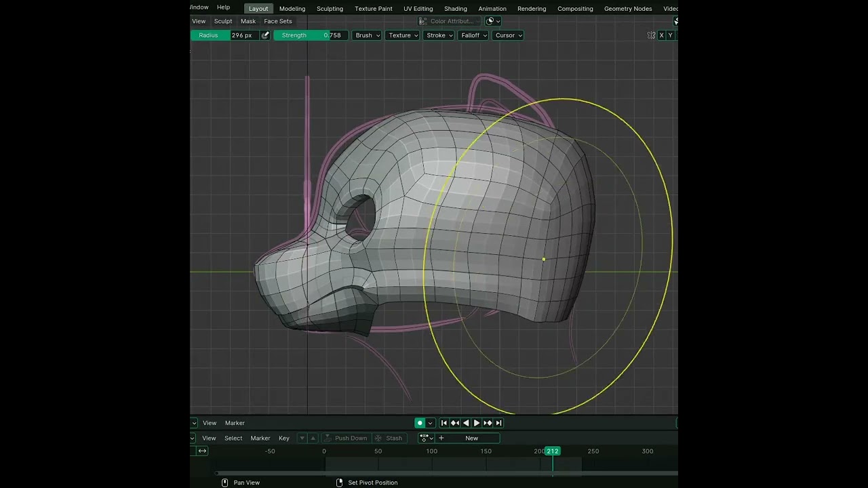Click the layer down arrow icon
This screenshot has width=868, height=488.
[x=302, y=439]
